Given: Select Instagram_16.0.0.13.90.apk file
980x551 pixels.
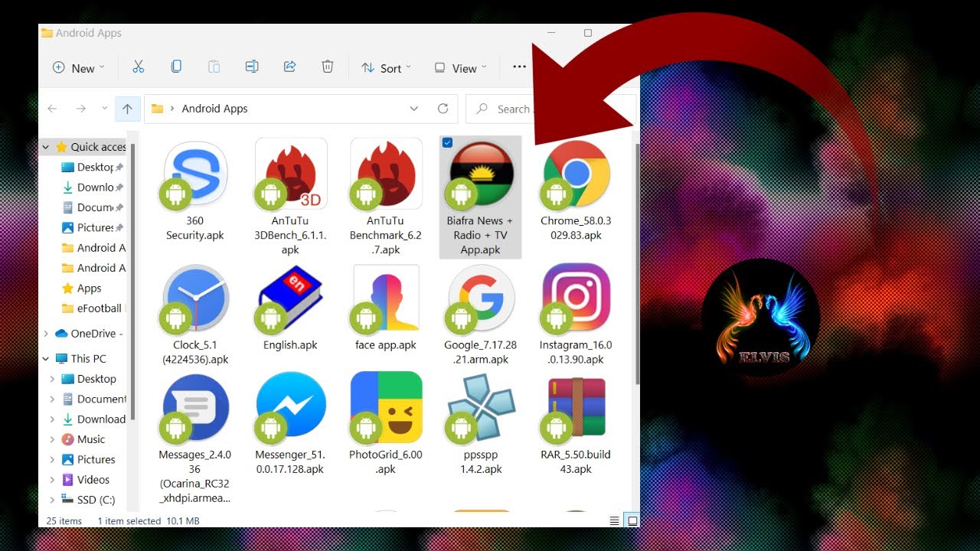Looking at the screenshot, I should tap(576, 315).
